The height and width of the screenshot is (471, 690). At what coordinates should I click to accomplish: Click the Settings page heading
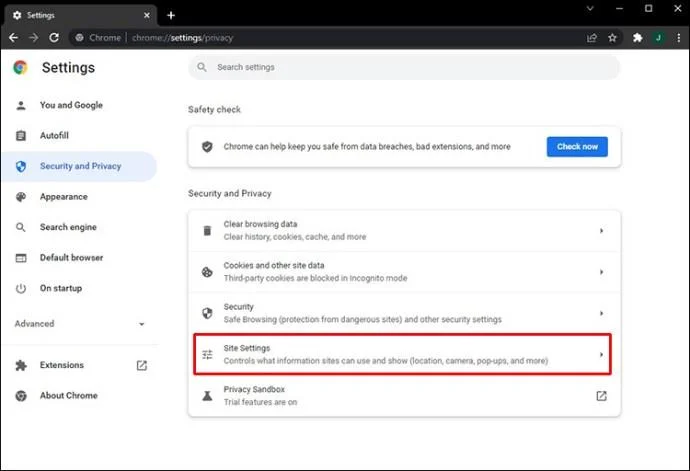[x=68, y=68]
